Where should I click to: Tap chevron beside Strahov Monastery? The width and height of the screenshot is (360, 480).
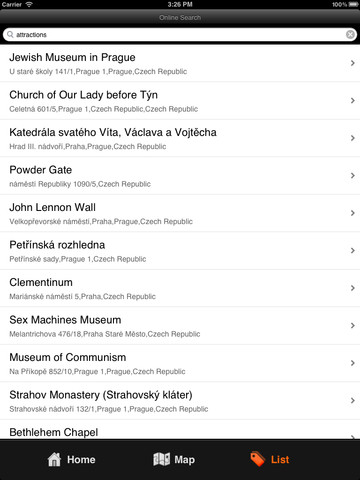pyautogui.click(x=353, y=401)
